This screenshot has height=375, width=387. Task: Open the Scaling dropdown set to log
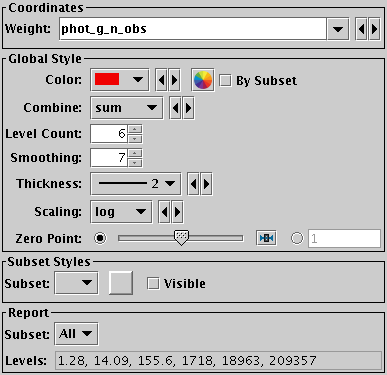point(121,212)
